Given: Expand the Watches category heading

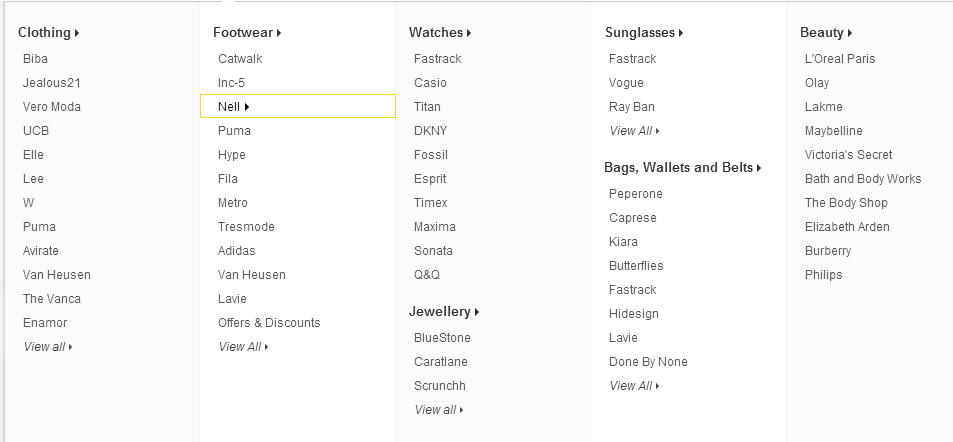Looking at the screenshot, I should 439,33.
